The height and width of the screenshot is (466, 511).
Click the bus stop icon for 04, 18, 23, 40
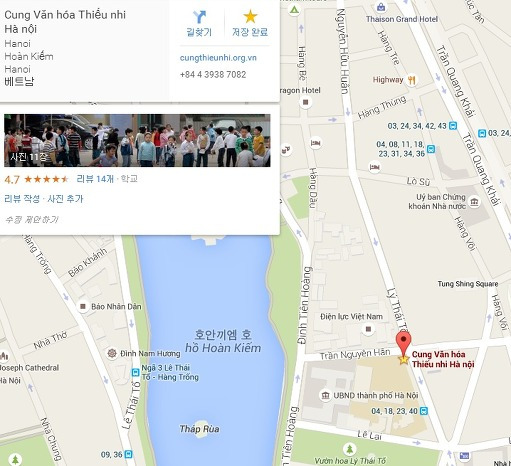point(424,411)
